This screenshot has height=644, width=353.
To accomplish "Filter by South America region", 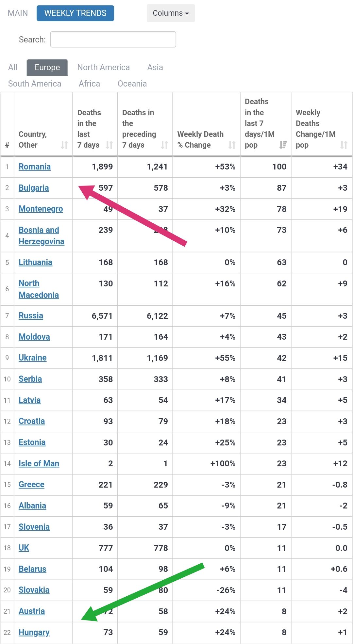I will coord(35,84).
